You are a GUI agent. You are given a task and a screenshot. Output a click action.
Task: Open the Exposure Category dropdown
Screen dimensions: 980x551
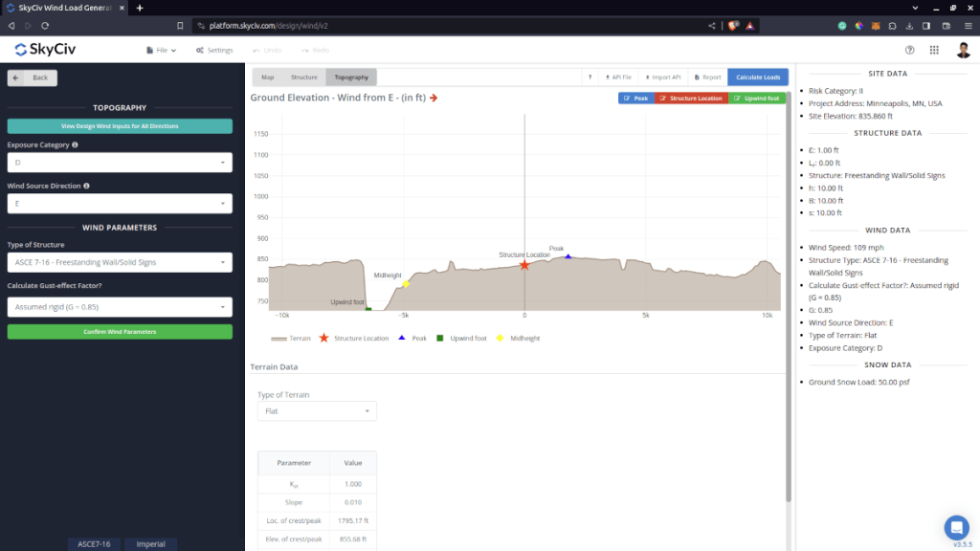pyautogui.click(x=120, y=163)
